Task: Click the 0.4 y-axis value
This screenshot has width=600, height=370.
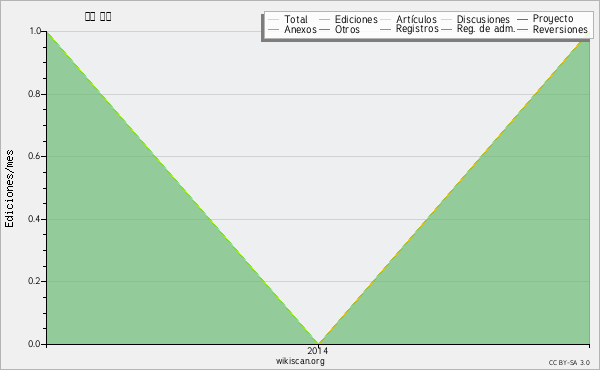Action: tap(34, 219)
